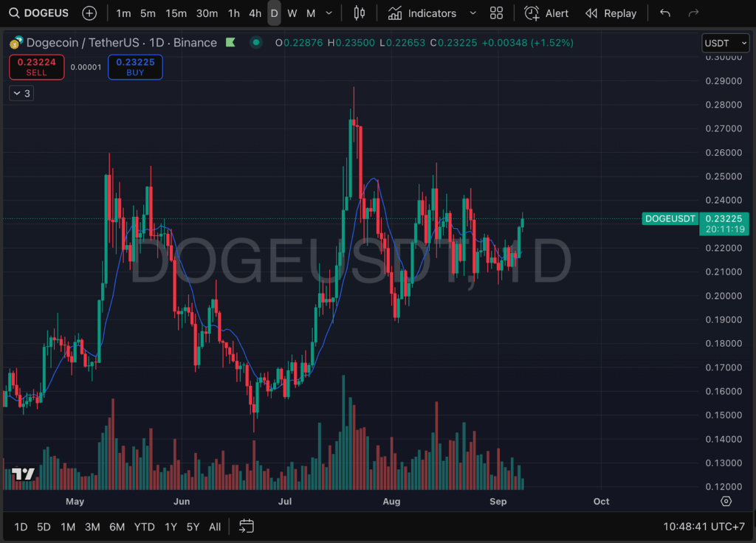Open the go to date calendar icon
The width and height of the screenshot is (756, 543).
247,526
